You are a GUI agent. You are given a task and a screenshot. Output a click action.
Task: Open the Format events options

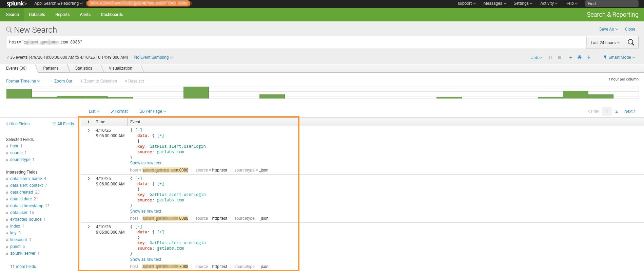pos(119,111)
